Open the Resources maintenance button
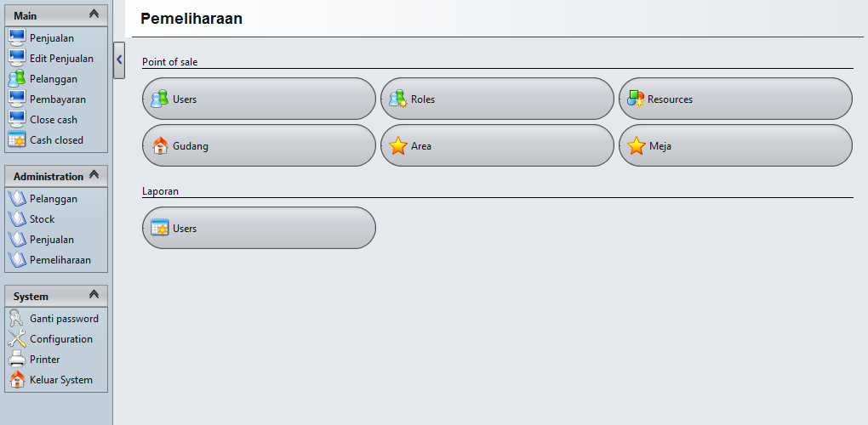 tap(735, 99)
